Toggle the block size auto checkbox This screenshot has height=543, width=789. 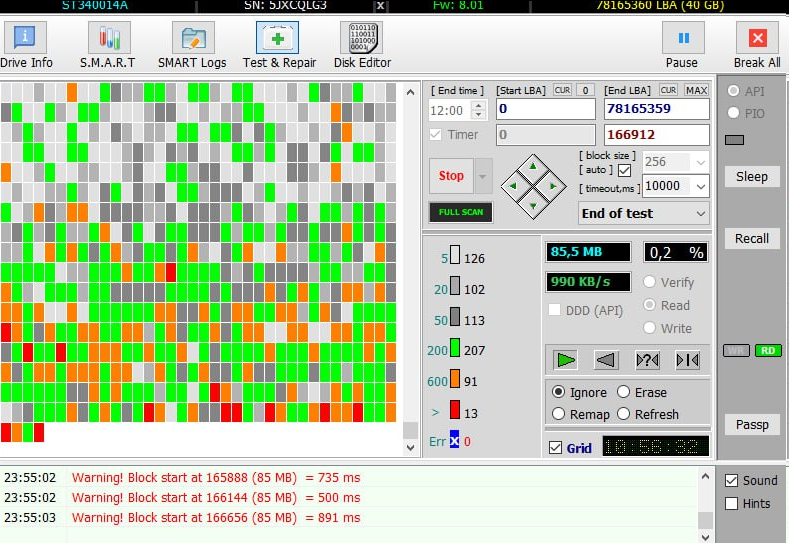(624, 171)
